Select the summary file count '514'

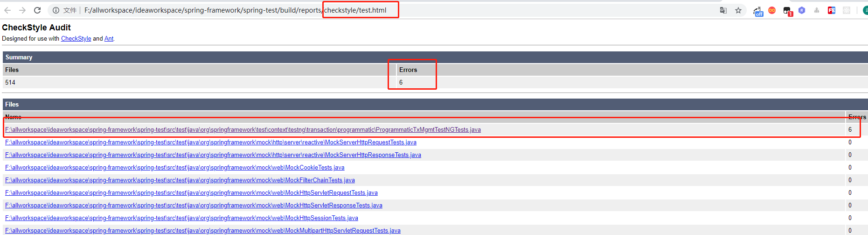click(10, 83)
